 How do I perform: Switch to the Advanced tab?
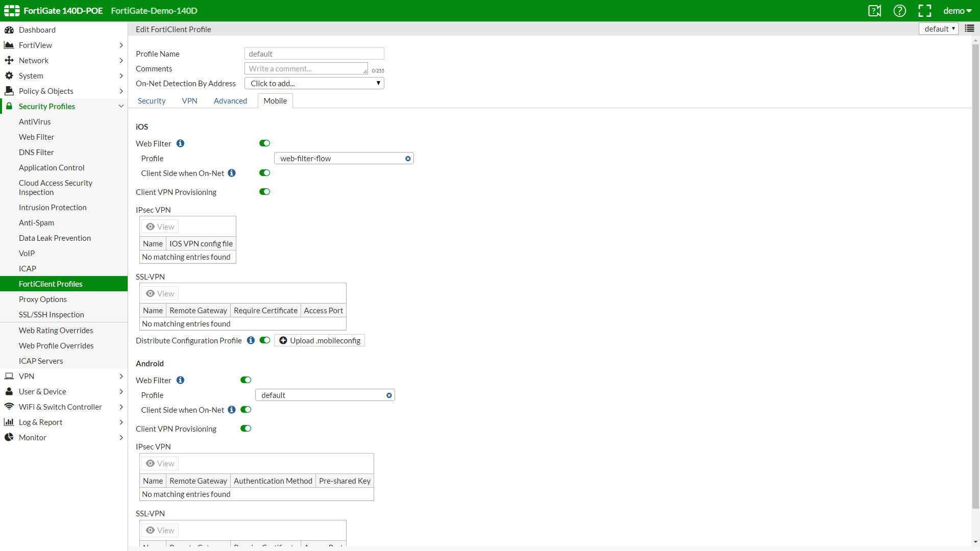point(230,101)
